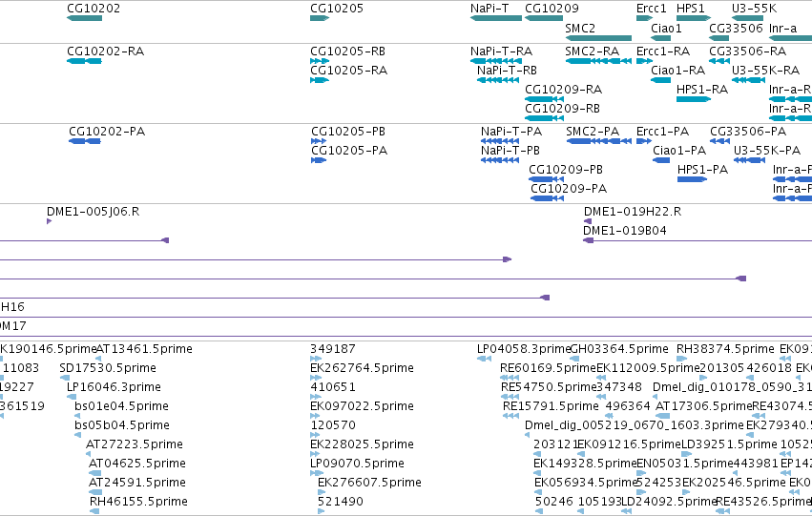This screenshot has width=812, height=516.
Task: Click protein CG10202-PA
Action: pos(85,141)
